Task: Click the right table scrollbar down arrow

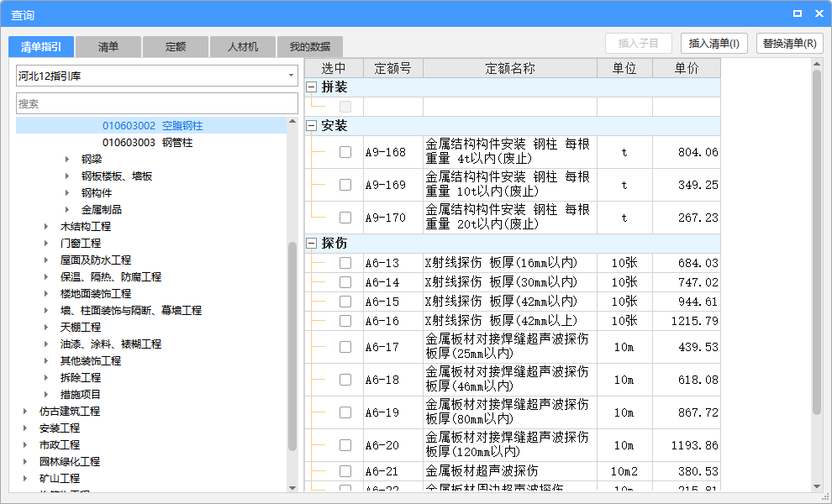Action: 817,486
